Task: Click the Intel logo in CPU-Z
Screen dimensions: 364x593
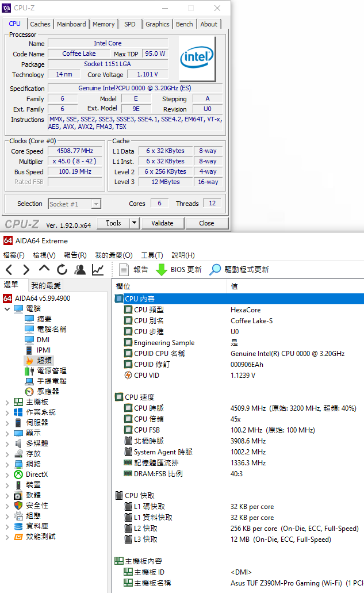Action: [197, 58]
